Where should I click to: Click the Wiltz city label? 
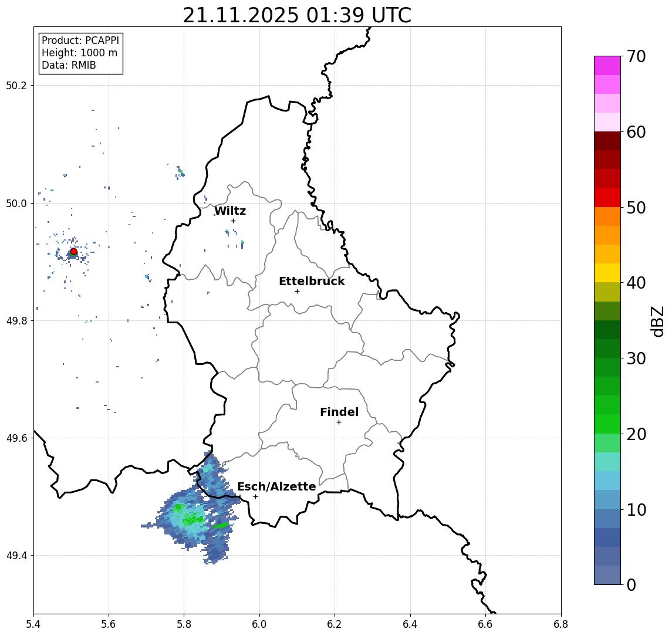point(230,211)
